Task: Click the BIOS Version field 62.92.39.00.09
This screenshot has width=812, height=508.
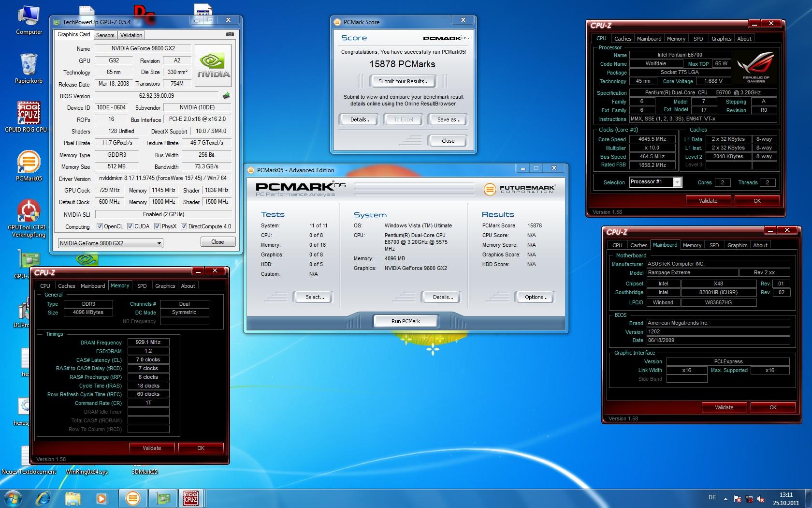Action: point(157,96)
